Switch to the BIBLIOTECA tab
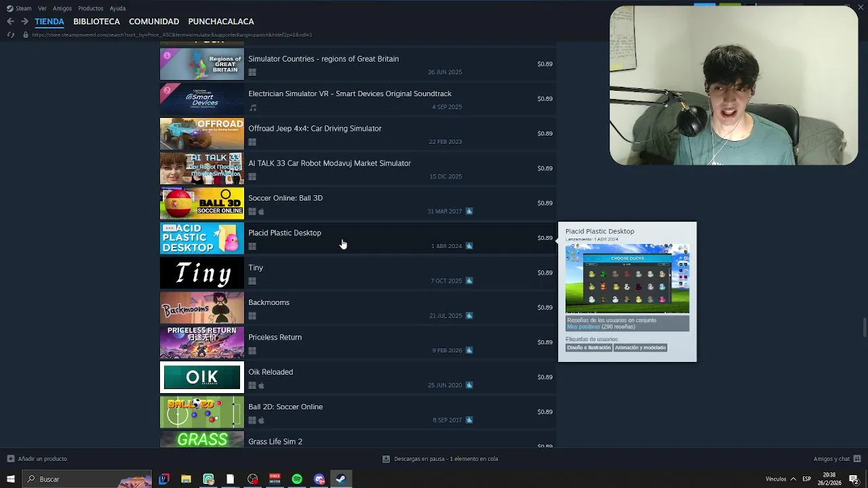Viewport: 868px width, 488px height. coord(96,22)
